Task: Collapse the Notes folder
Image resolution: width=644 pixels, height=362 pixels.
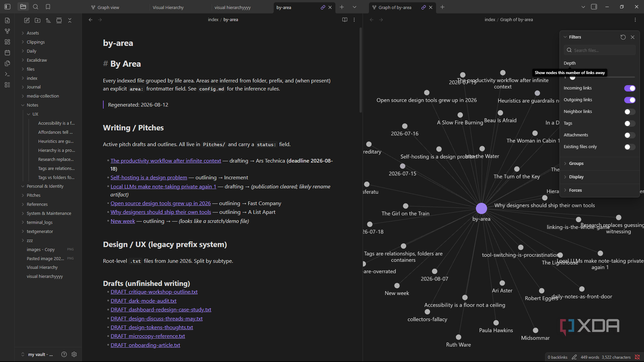Action: click(x=32, y=105)
